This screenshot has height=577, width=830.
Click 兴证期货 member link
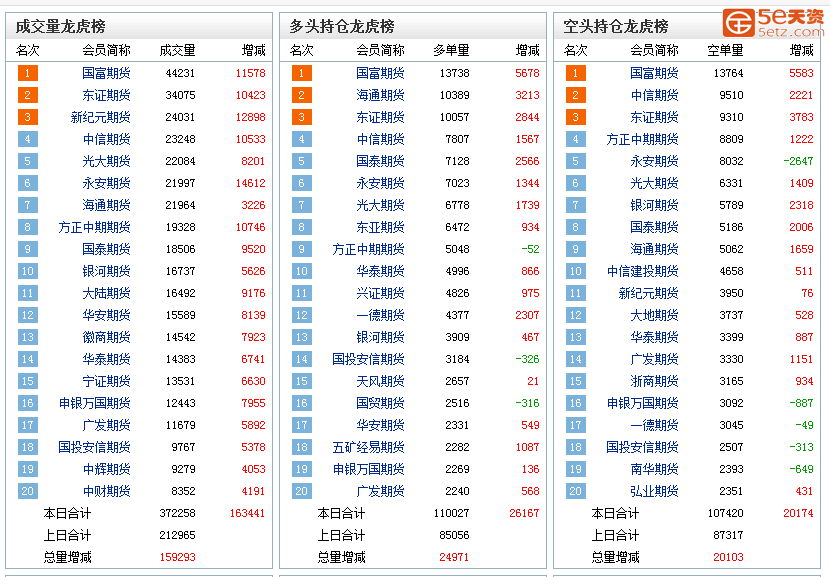pos(381,293)
